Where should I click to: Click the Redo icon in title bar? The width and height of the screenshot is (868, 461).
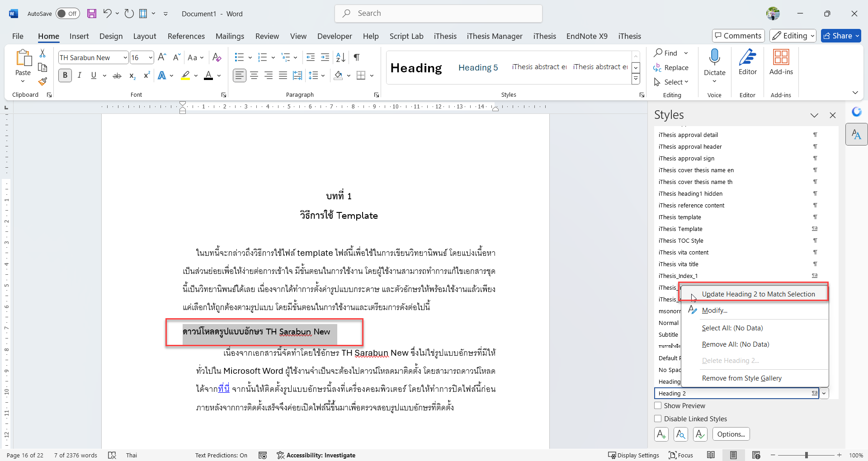(x=129, y=14)
